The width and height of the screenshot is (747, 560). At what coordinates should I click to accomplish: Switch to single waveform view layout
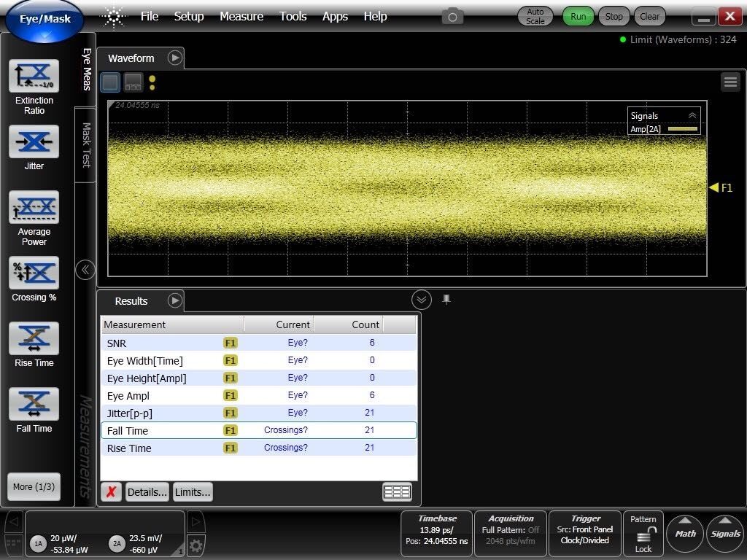pyautogui.click(x=110, y=82)
